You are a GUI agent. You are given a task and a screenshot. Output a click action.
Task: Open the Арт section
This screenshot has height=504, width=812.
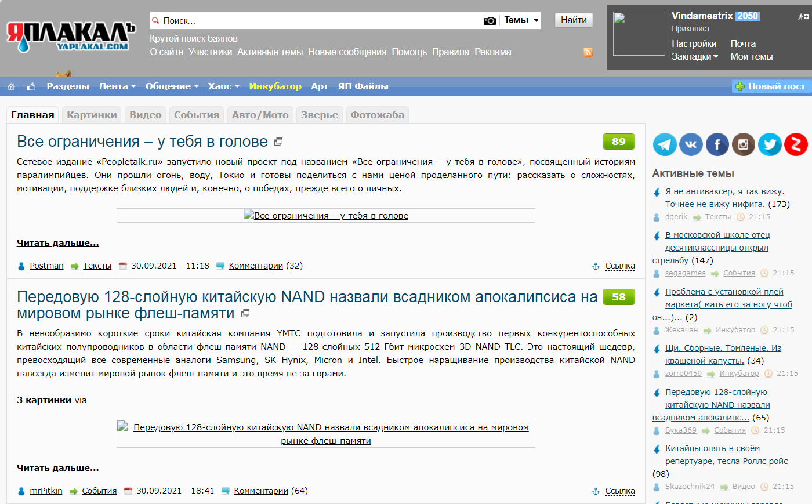tap(320, 86)
